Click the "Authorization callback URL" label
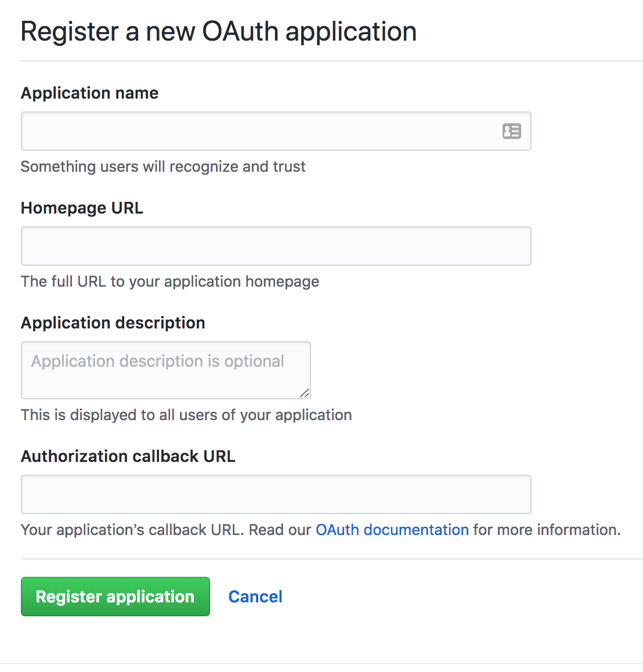The height and width of the screenshot is (672, 643). [128, 456]
